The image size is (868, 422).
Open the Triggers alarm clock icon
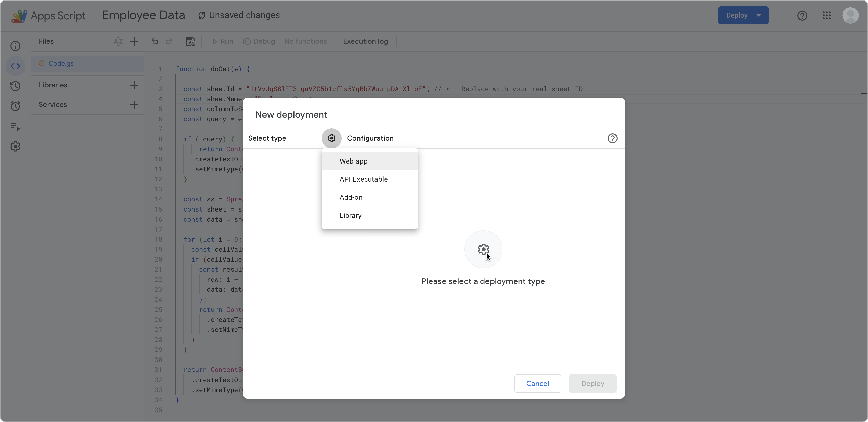pyautogui.click(x=15, y=106)
